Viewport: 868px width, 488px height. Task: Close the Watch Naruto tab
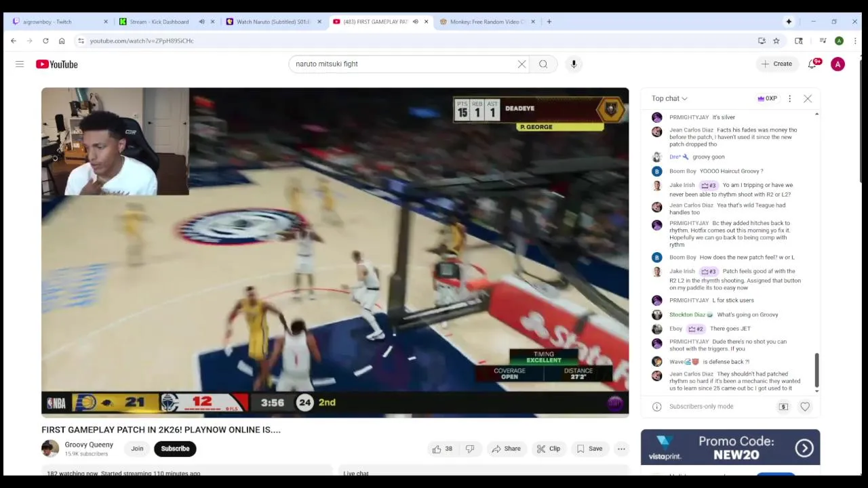point(319,22)
